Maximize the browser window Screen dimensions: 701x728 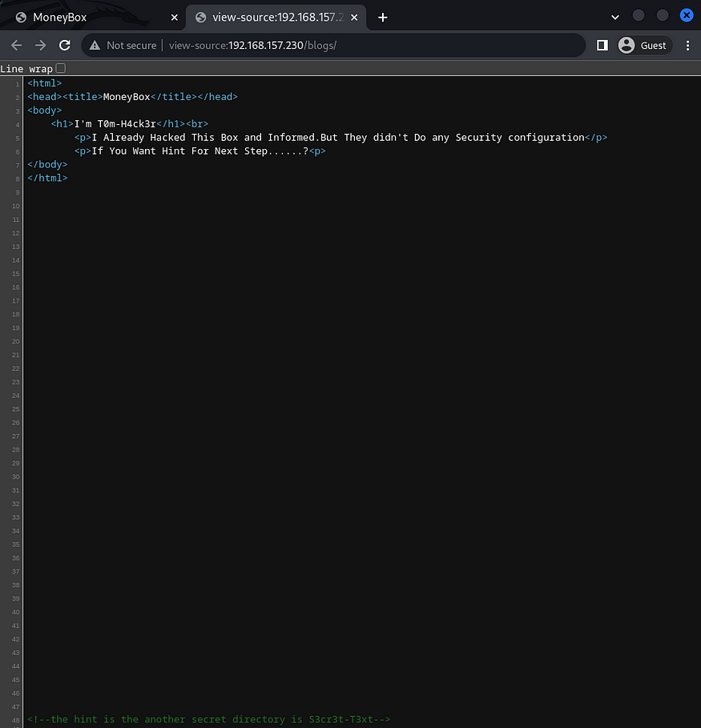coord(663,15)
